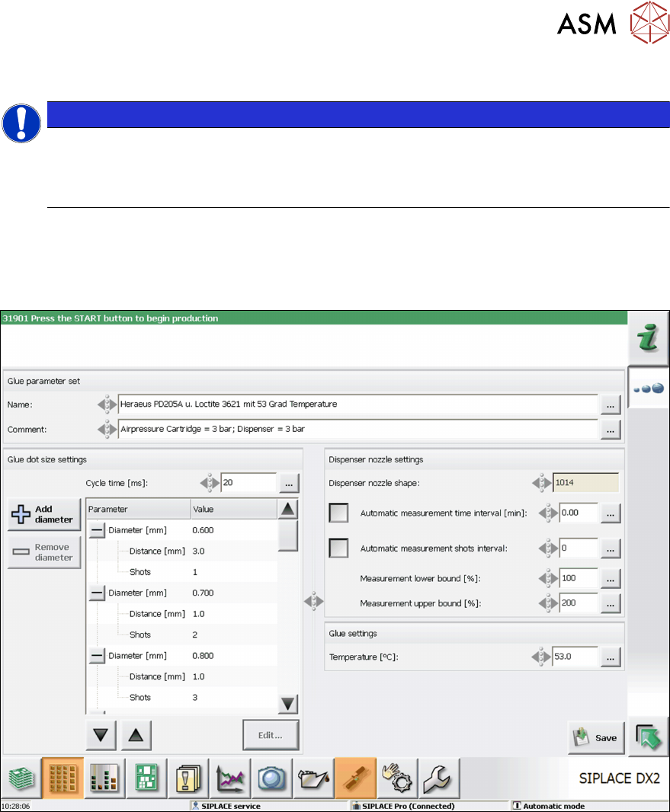
Task: Open ellipsis editor for Measurement lower bound
Action: [x=611, y=578]
